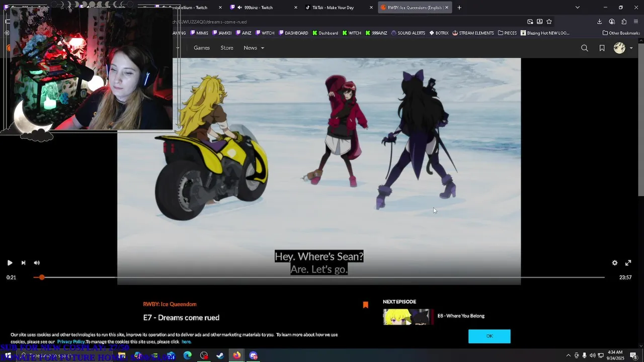Viewport: 644px width, 362px height.
Task: Expand the Other Bookmarks folder
Action: click(x=621, y=33)
